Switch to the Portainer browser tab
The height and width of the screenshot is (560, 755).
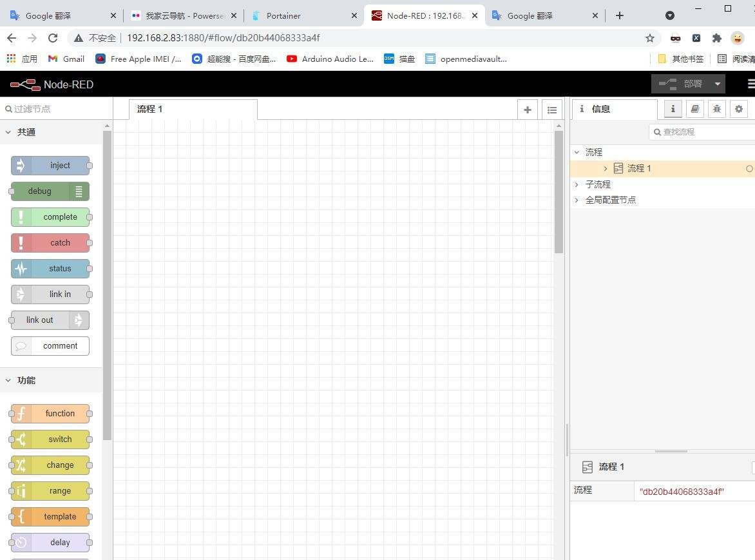[x=303, y=15]
